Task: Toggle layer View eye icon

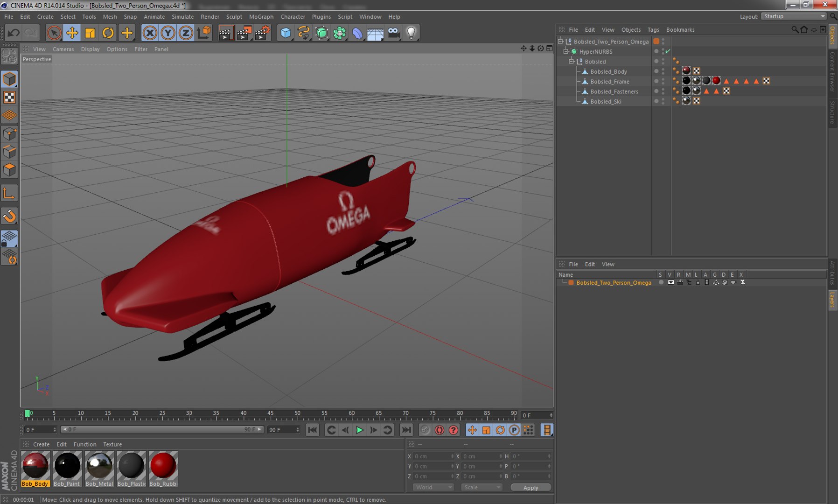Action: click(671, 282)
